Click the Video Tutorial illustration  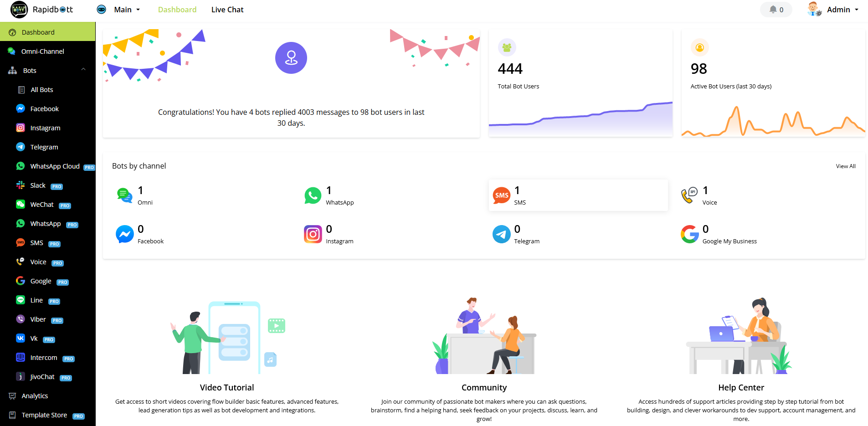pyautogui.click(x=228, y=337)
